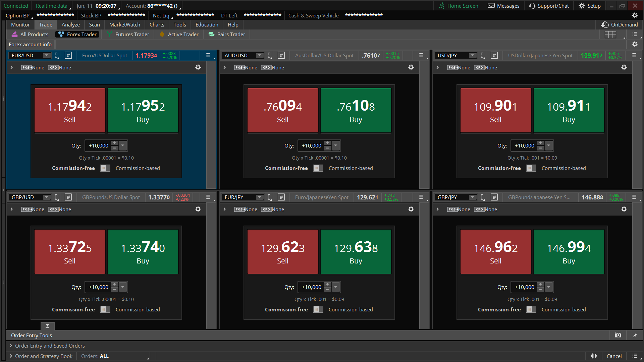
Task: Open EUR/JPY quantity dropdown arrow
Action: [x=336, y=287]
